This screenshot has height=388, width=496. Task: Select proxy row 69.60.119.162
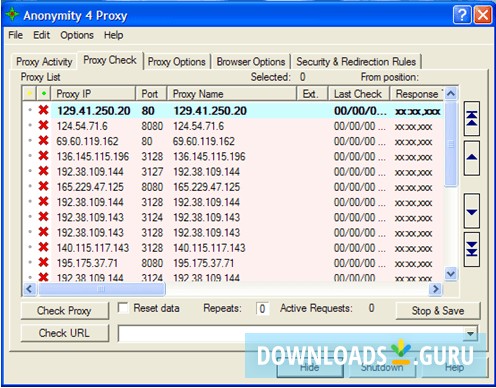click(233, 141)
